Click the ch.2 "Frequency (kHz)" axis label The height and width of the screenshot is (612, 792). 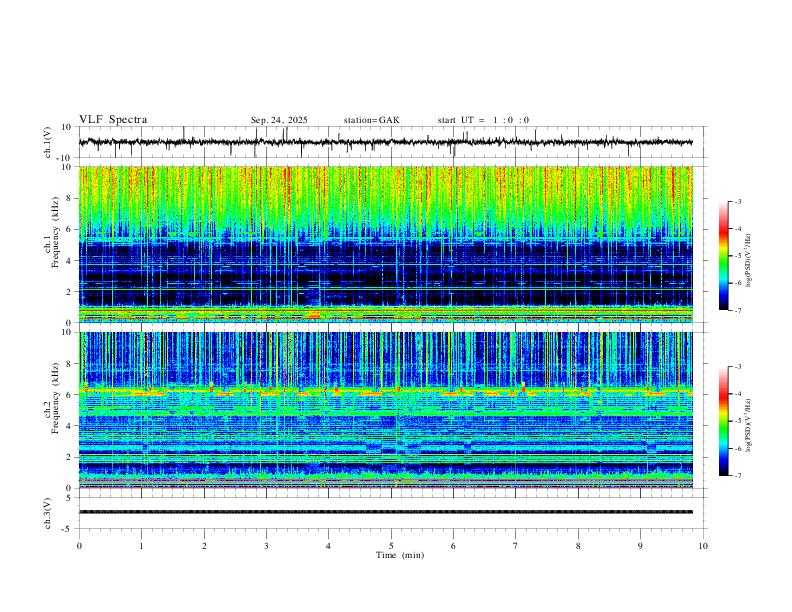pos(55,398)
